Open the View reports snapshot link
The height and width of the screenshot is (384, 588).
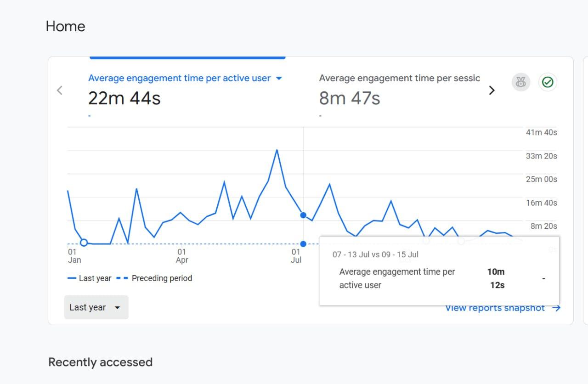point(495,308)
